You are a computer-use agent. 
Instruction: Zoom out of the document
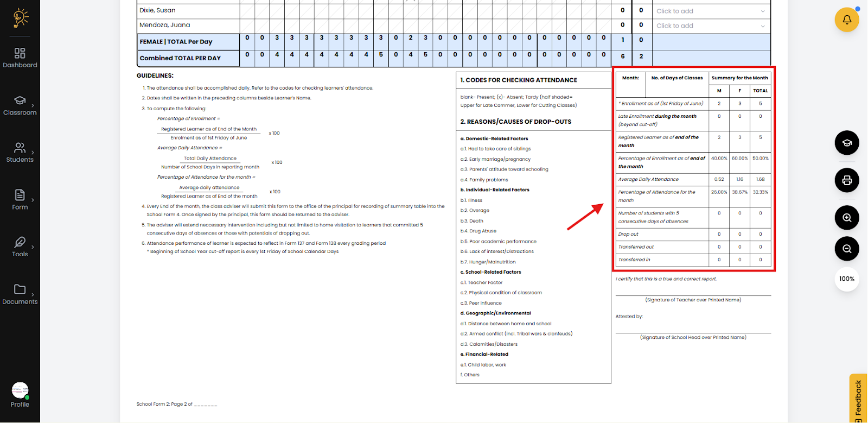coord(846,249)
